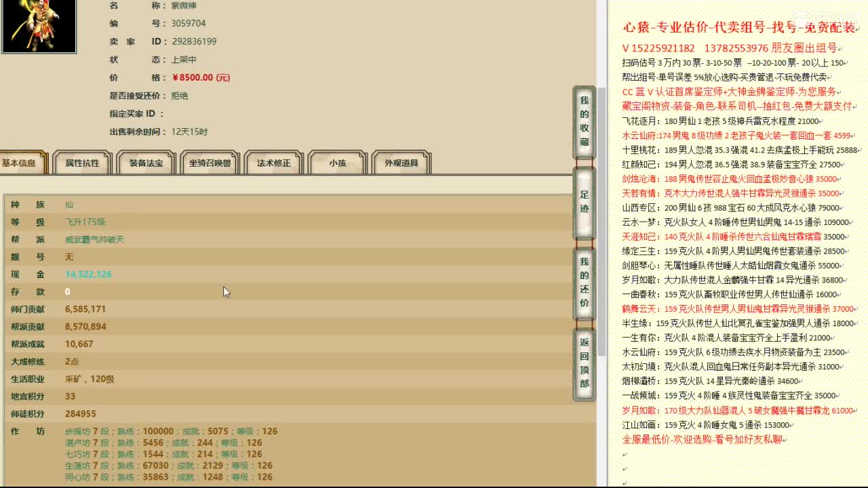Switch to the 属性抗性 tab
This screenshot has width=868, height=488.
pyautogui.click(x=81, y=163)
